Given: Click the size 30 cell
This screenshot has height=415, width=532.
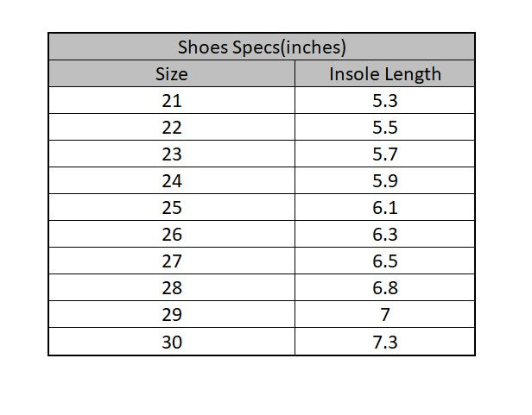Looking at the screenshot, I should [x=171, y=342].
